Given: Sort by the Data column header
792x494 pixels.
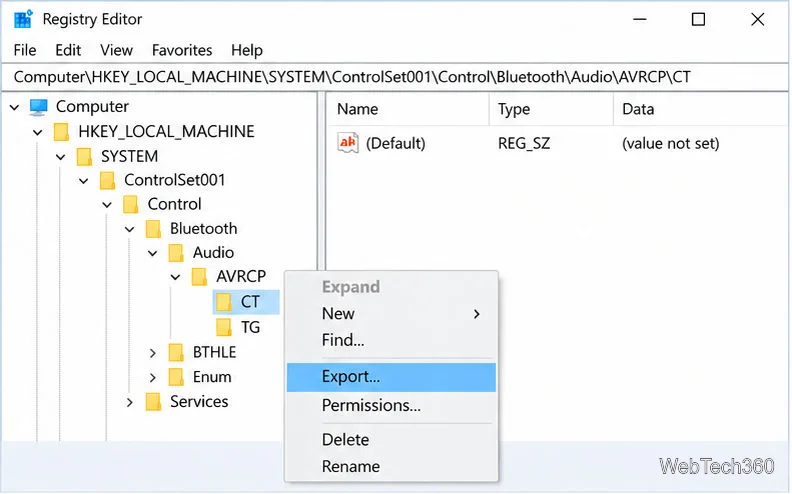Looking at the screenshot, I should tap(701, 109).
